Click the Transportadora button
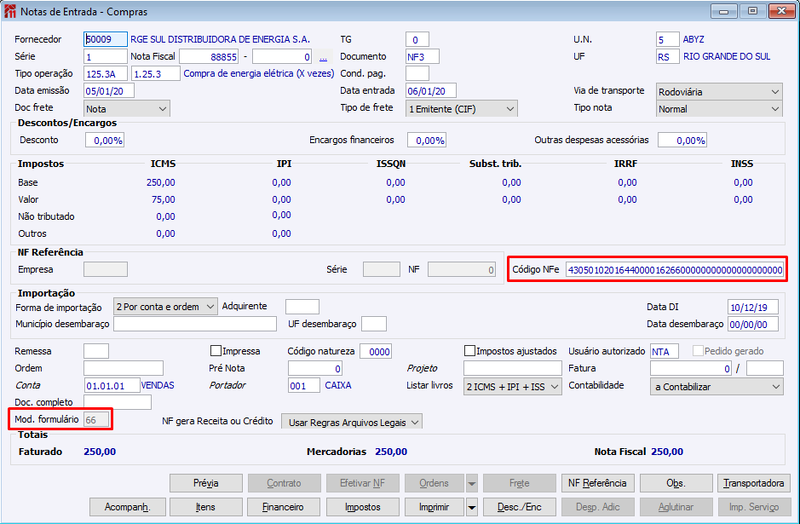Viewport: 800px width, 524px height. [754, 483]
